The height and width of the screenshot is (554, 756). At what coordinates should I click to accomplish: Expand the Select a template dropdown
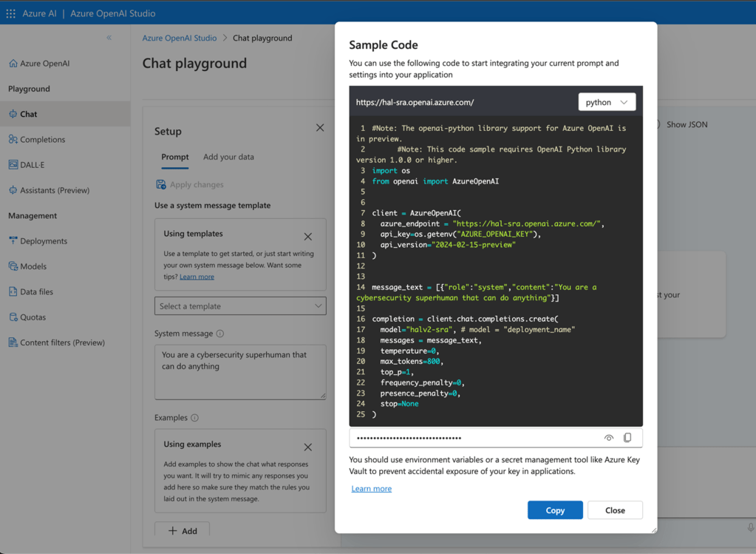pyautogui.click(x=240, y=306)
